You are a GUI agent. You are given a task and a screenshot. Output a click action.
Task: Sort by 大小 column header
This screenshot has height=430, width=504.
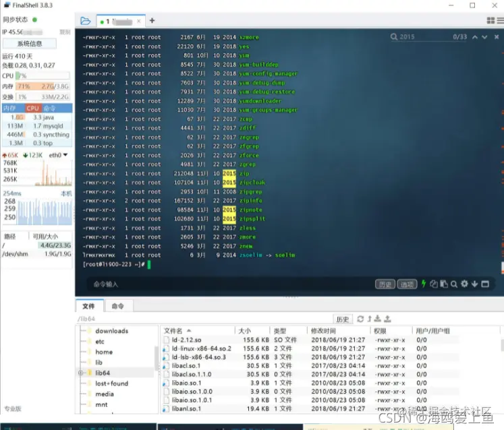click(x=252, y=331)
